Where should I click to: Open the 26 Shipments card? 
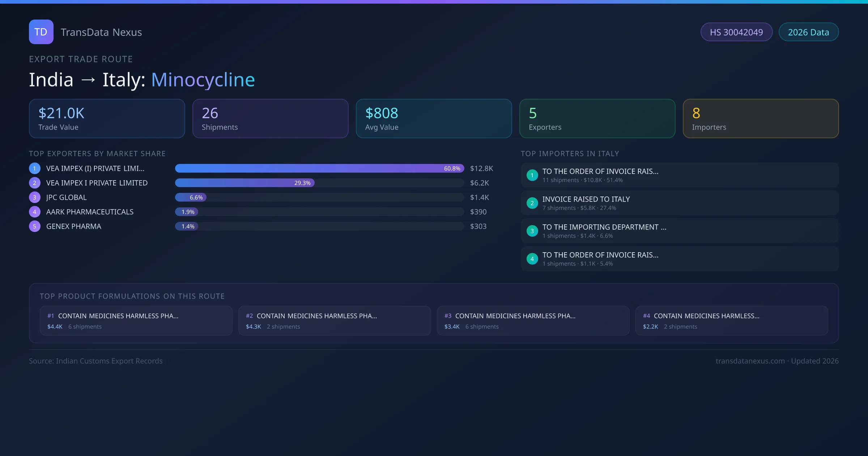(270, 118)
